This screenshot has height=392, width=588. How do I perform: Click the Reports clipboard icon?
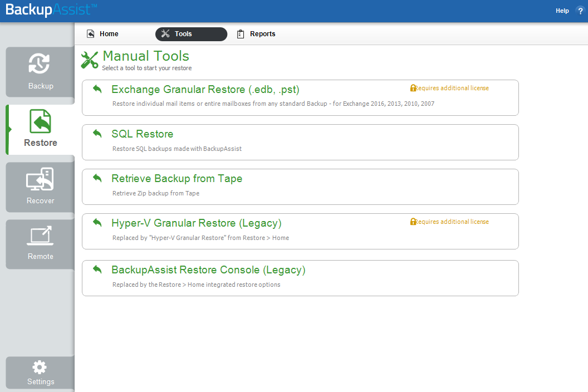pyautogui.click(x=241, y=34)
